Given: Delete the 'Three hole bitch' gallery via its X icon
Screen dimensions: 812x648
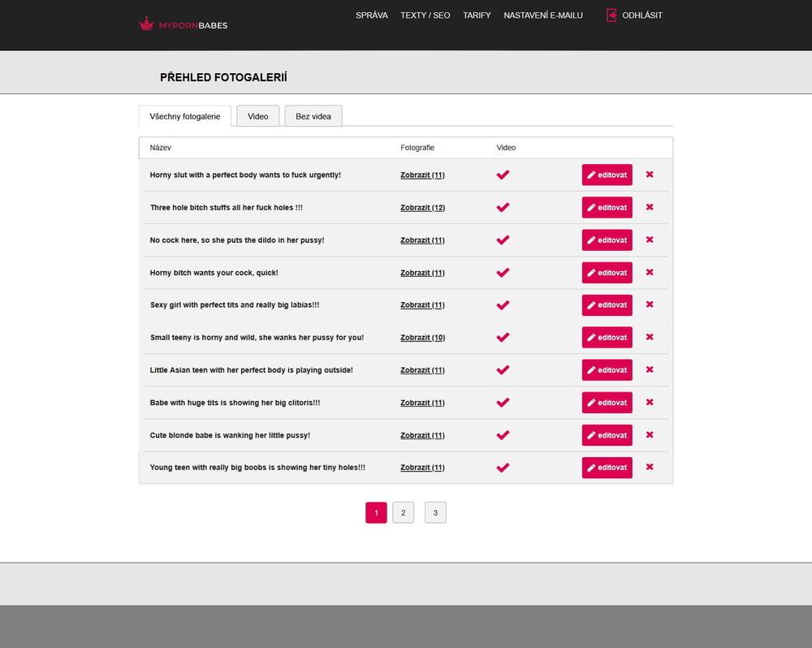Looking at the screenshot, I should [x=649, y=207].
